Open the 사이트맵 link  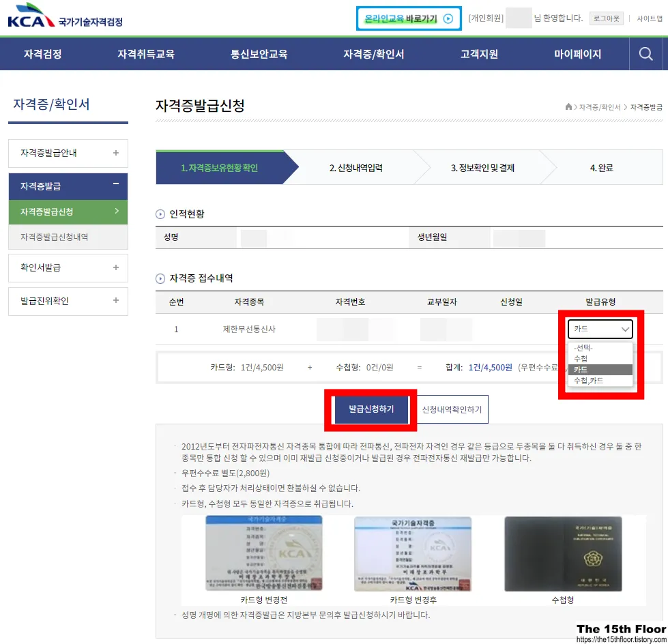650,18
